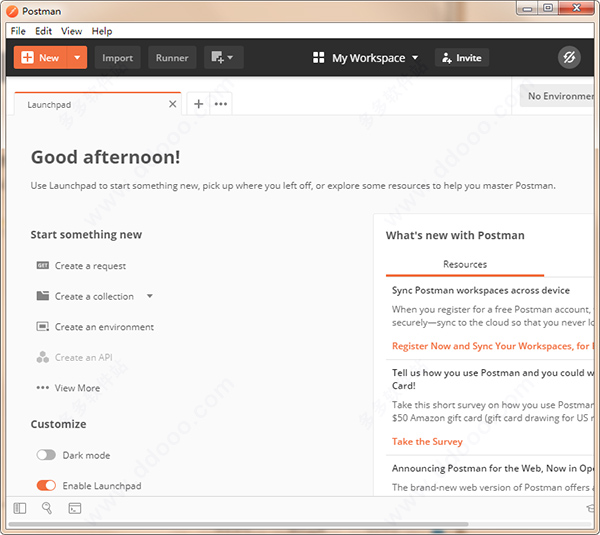This screenshot has width=600, height=535.
Task: Click the new window plus icon button
Action: click(223, 58)
